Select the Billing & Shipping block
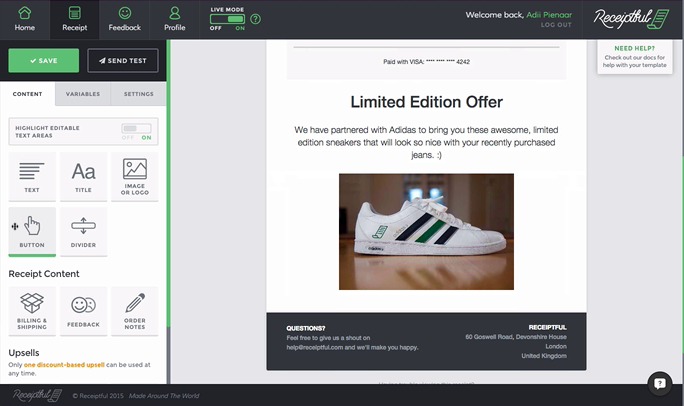This screenshot has height=406, width=684. 32,311
